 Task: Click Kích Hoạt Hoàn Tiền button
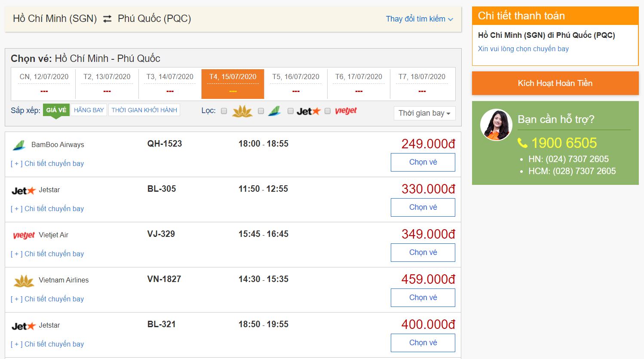555,83
